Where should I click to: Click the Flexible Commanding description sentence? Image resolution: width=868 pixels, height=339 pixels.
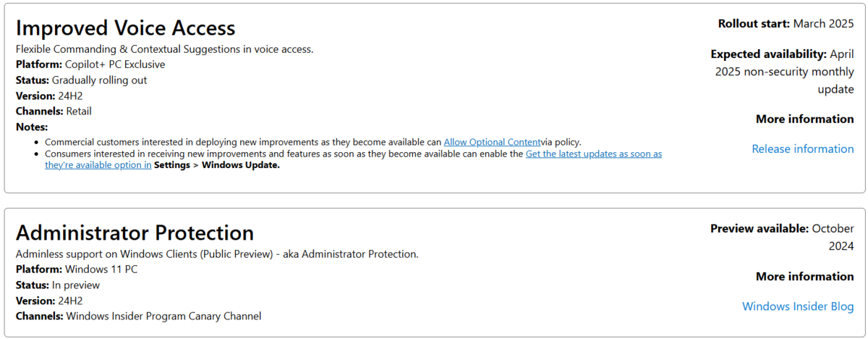click(x=165, y=49)
